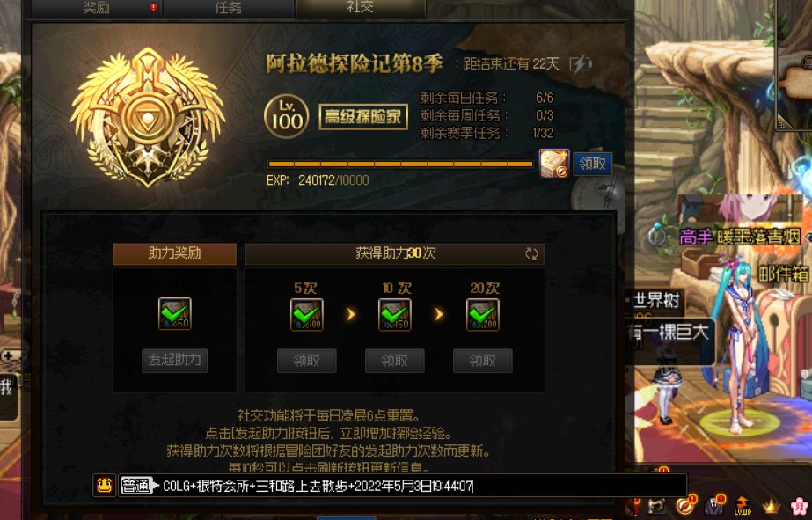
Task: Click the 5次 x100 reward icon
Action: pyautogui.click(x=306, y=314)
